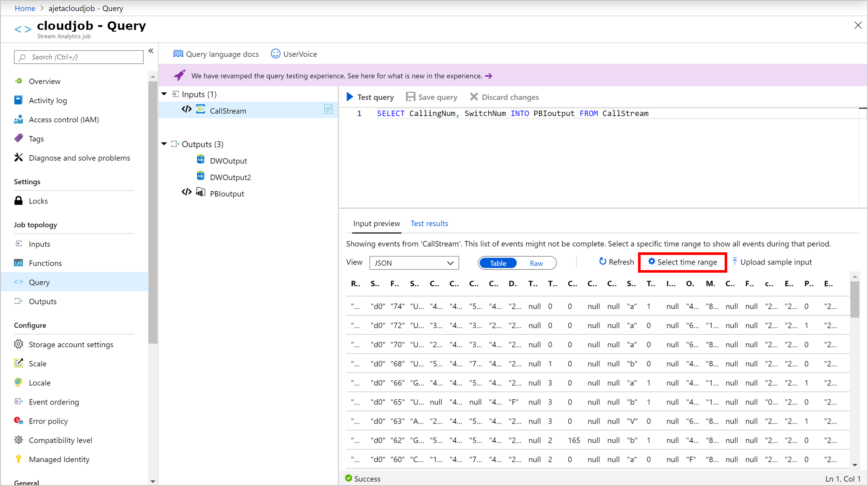Click the PBIoutput output item

coord(227,193)
